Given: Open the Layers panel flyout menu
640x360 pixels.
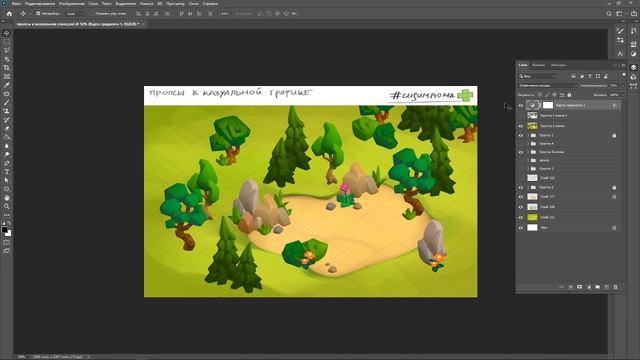Looking at the screenshot, I should point(623,65).
